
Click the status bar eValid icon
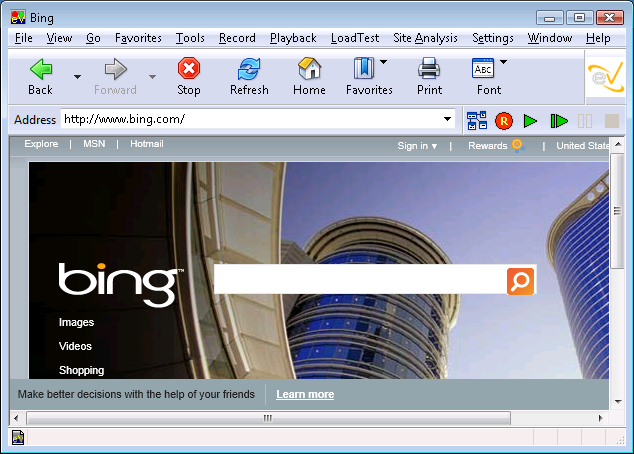(18, 437)
